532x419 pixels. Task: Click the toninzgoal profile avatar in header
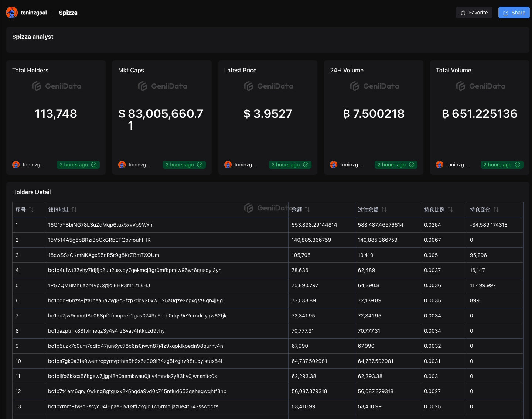(x=12, y=13)
